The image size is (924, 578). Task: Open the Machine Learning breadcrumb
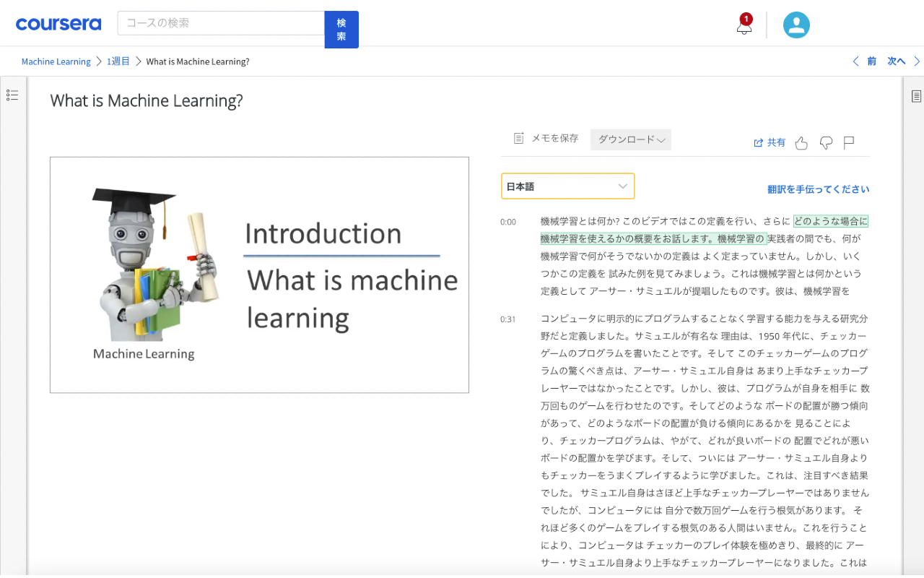pyautogui.click(x=56, y=61)
